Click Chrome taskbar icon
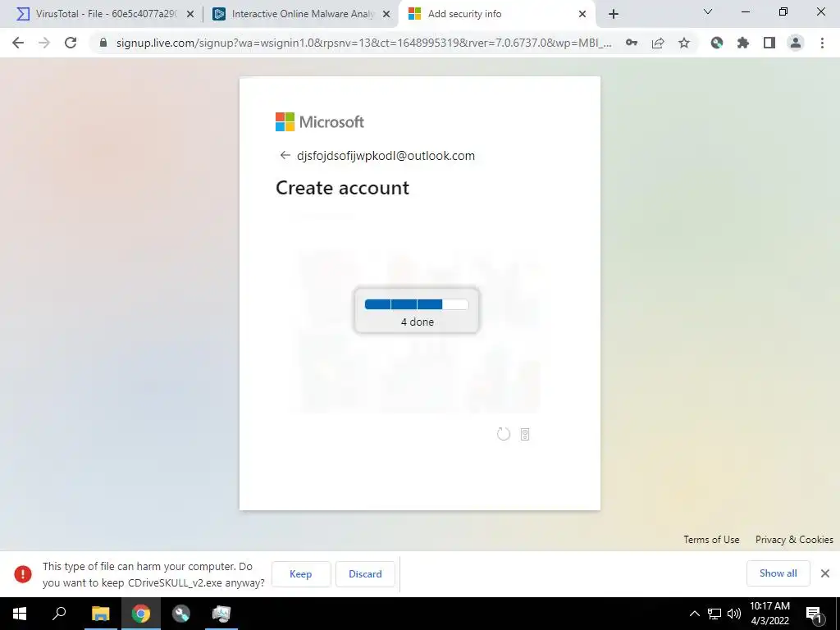 click(x=141, y=614)
